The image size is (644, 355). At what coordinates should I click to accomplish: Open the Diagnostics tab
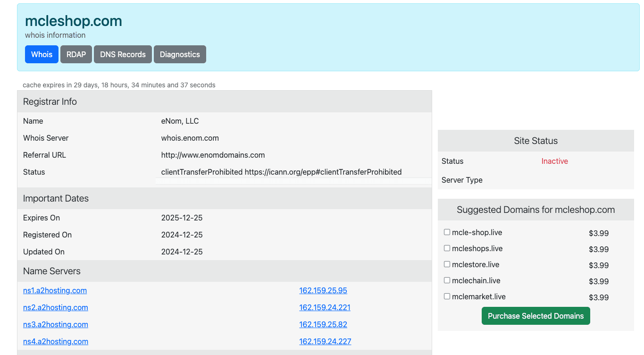pyautogui.click(x=180, y=54)
